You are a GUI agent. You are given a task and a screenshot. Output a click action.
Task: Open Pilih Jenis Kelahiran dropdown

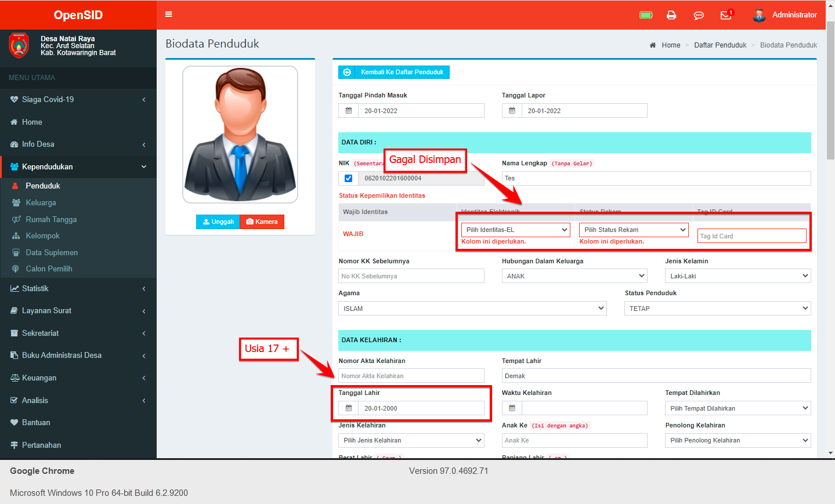(411, 440)
